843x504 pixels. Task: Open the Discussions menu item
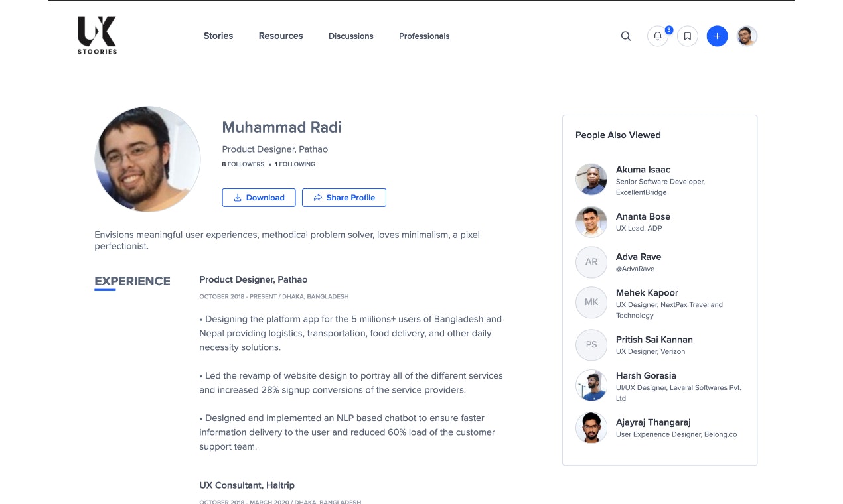350,36
